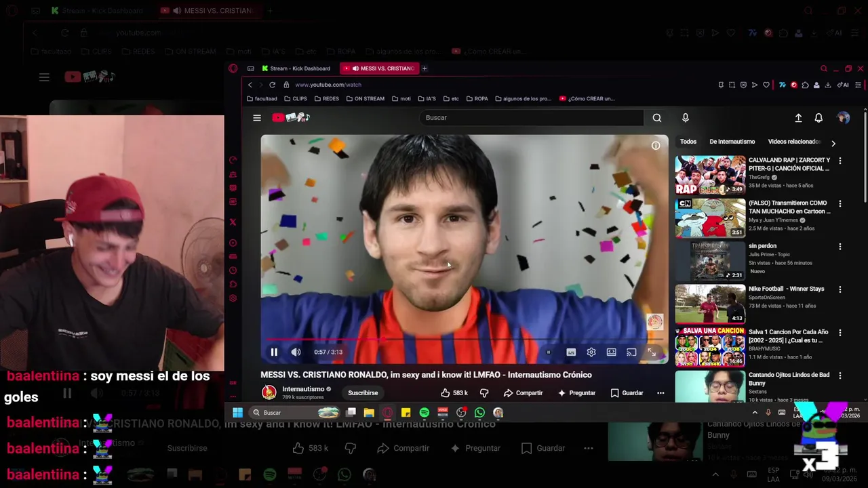The image size is (868, 488).
Task: Open options menu for sin perdon video
Action: click(840, 247)
